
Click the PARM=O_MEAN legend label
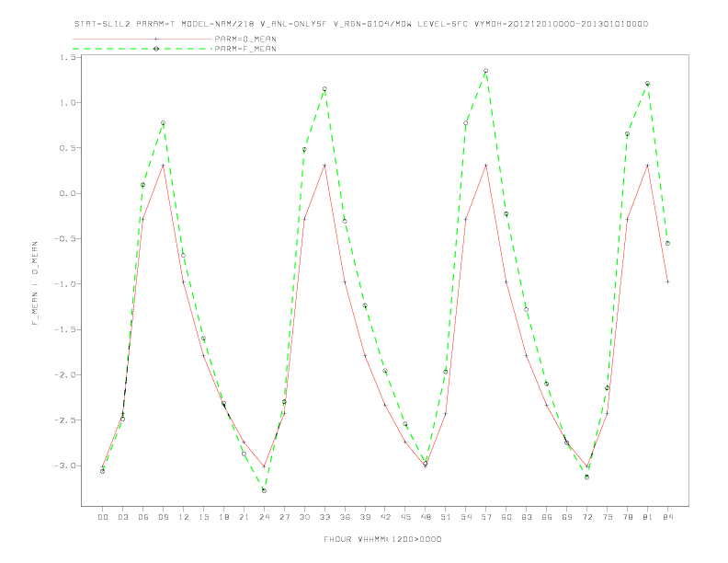pyautogui.click(x=245, y=39)
